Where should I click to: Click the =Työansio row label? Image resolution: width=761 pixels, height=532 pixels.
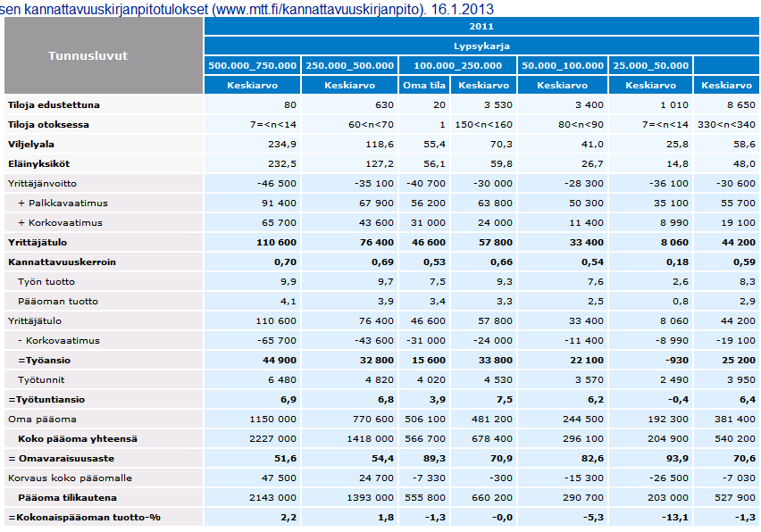pos(44,361)
